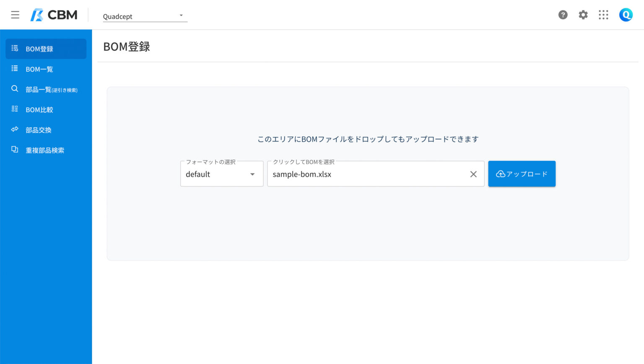Click the BOM file drop area text
Image resolution: width=644 pixels, height=364 pixels.
[368, 139]
